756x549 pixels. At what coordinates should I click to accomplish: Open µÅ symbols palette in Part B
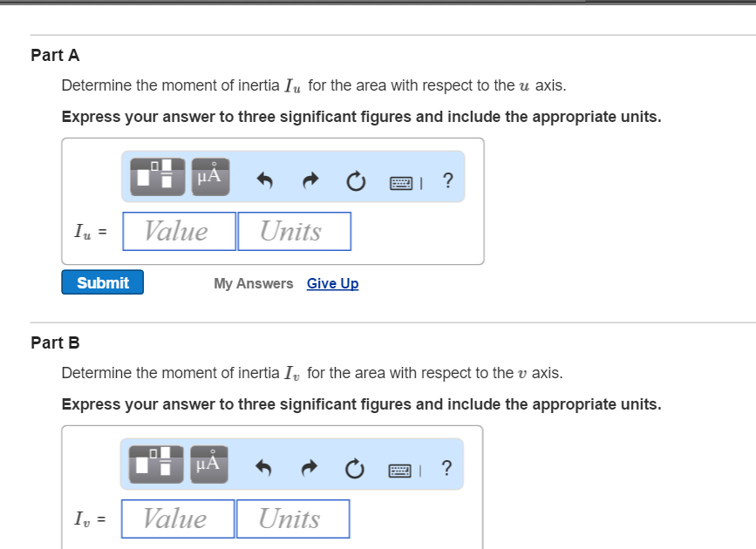point(208,464)
